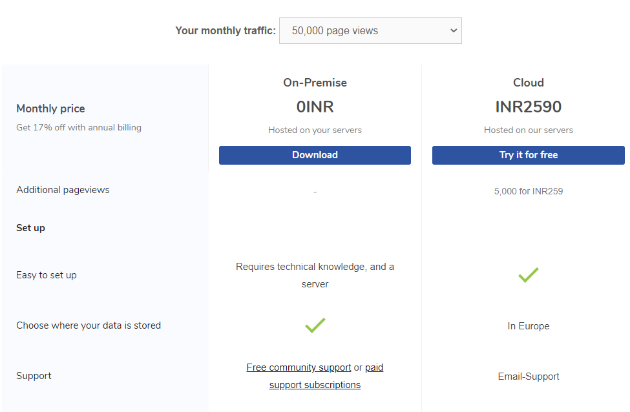Select the On-Premise column heading

315,82
